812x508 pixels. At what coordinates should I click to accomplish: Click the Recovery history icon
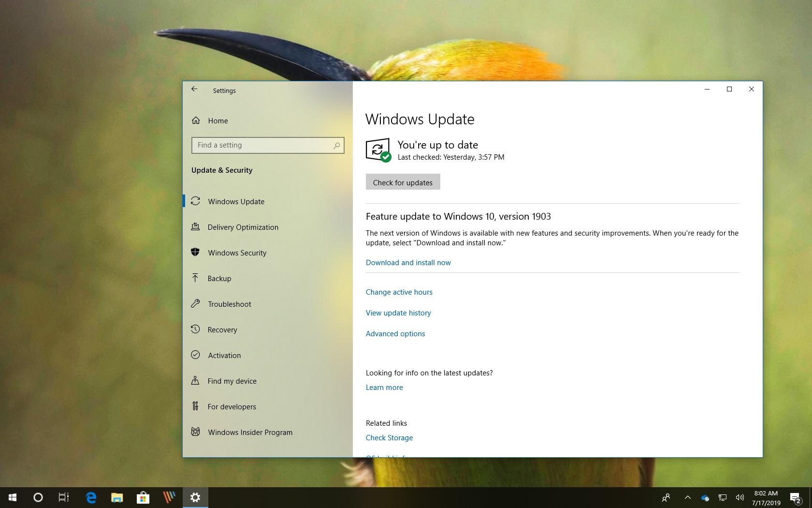click(x=195, y=329)
